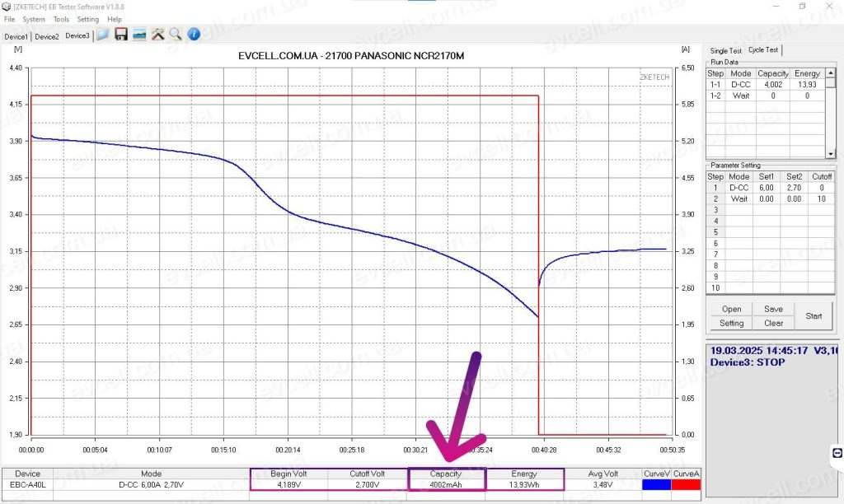
Task: Open the Tools menu
Action: pyautogui.click(x=61, y=19)
